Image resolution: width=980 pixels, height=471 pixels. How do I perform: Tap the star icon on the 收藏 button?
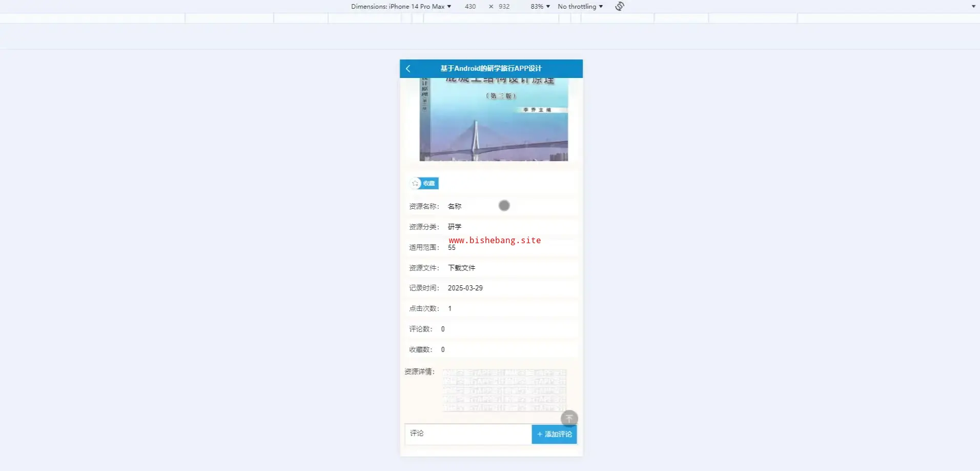(416, 183)
